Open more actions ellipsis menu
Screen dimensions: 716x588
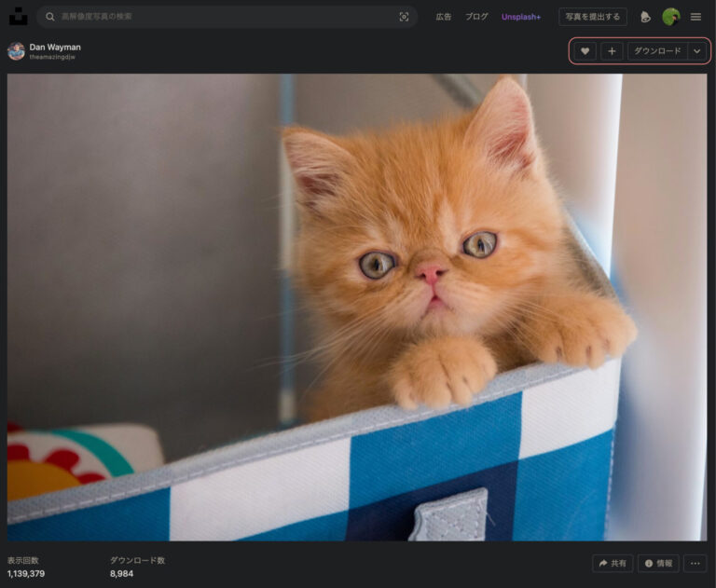coord(695,563)
